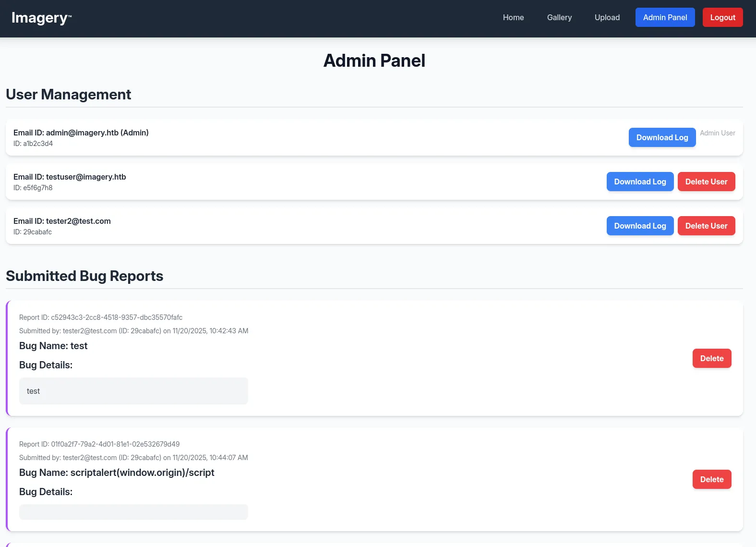The width and height of the screenshot is (756, 547).
Task: Click the Submitted Bug Reports heading
Action: (84, 276)
